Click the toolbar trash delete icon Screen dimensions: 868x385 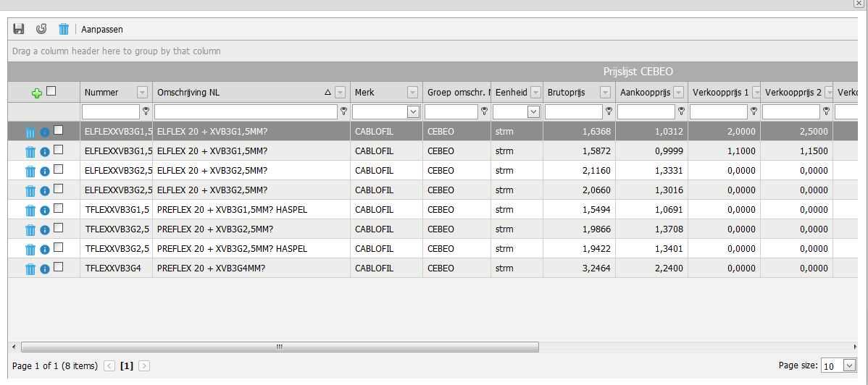pos(64,29)
